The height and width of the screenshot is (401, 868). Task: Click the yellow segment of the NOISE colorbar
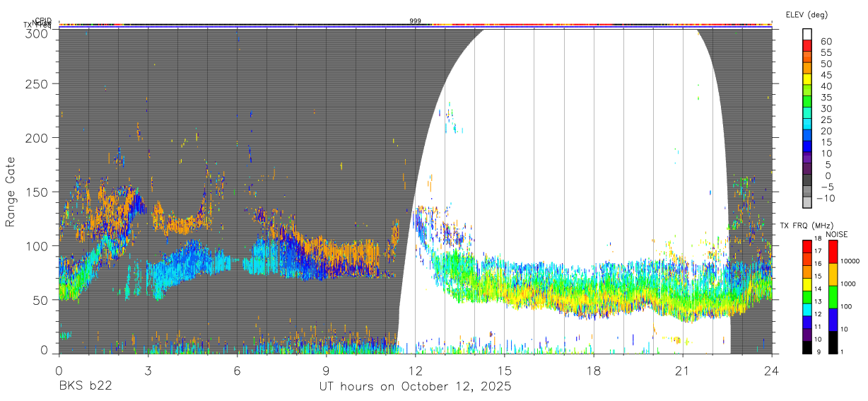click(x=833, y=274)
